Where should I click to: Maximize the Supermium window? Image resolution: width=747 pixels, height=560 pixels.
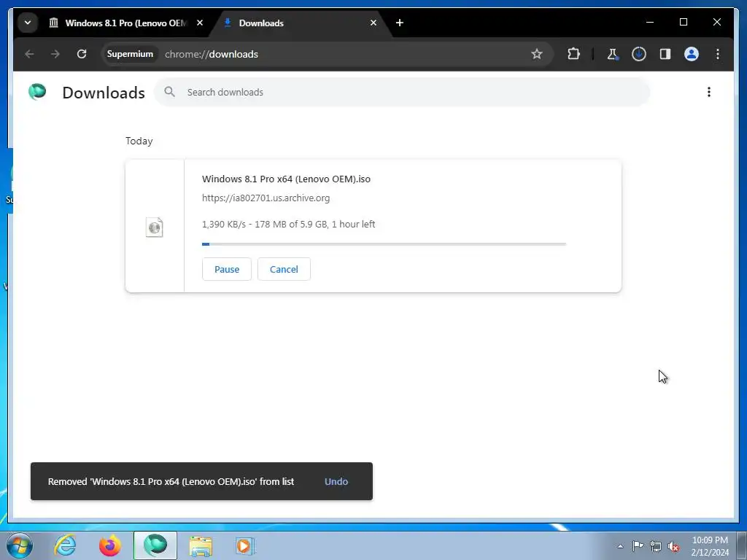(683, 22)
